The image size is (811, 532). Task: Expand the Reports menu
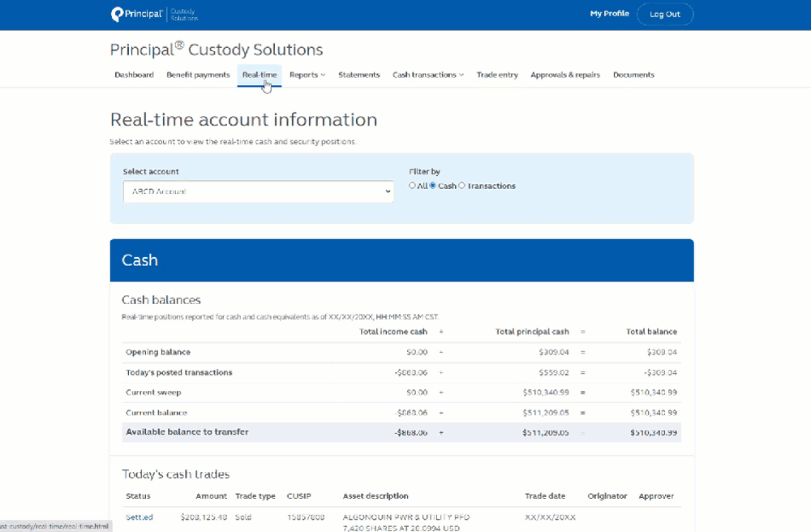tap(307, 75)
